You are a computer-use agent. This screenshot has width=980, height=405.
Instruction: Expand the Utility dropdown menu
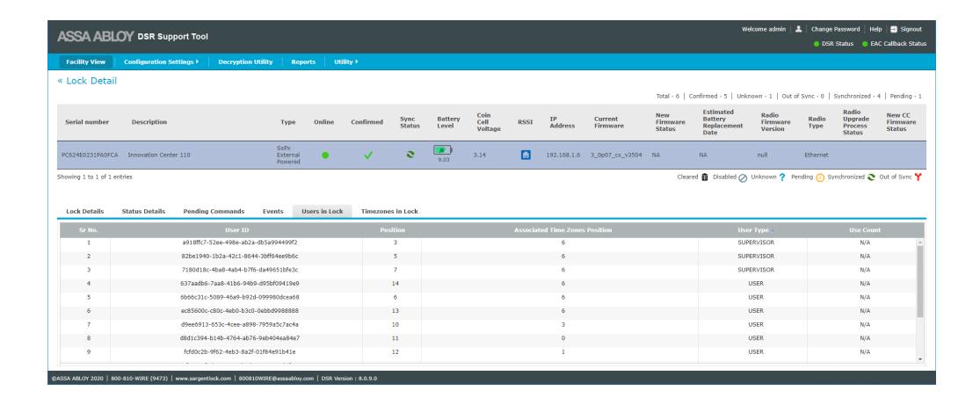(345, 61)
